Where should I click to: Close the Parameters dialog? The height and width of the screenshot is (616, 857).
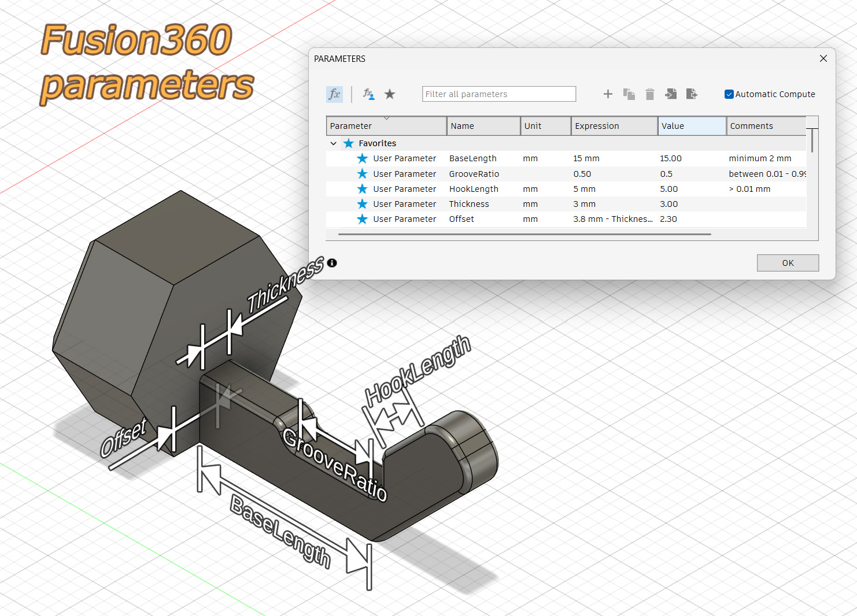(x=823, y=58)
